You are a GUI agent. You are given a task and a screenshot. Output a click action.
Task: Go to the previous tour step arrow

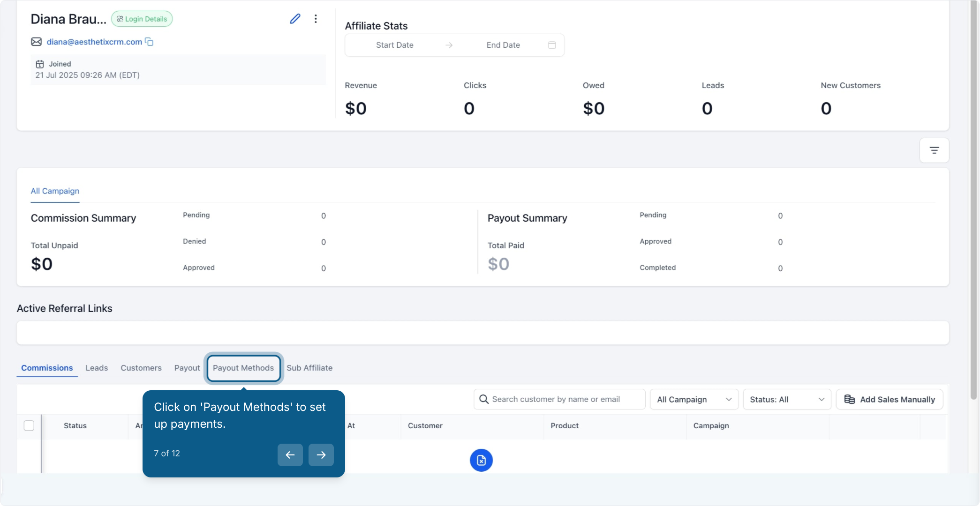290,454
